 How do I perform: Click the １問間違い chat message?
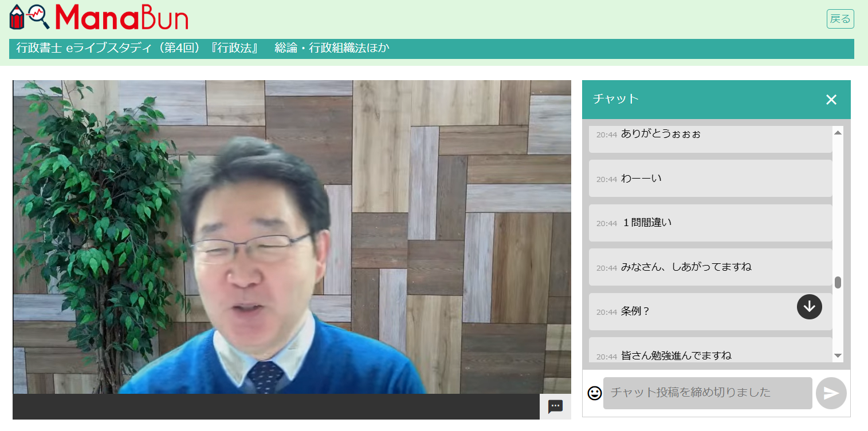coord(647,223)
